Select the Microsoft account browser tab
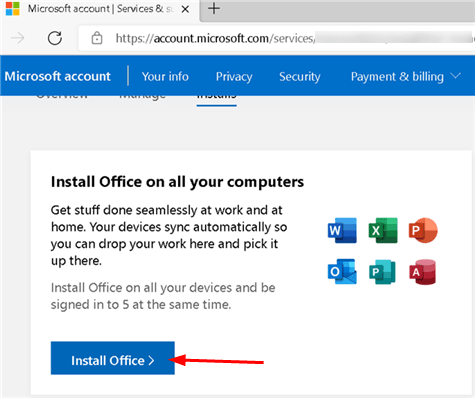Viewport: 475px width, 398px height. tap(100, 9)
